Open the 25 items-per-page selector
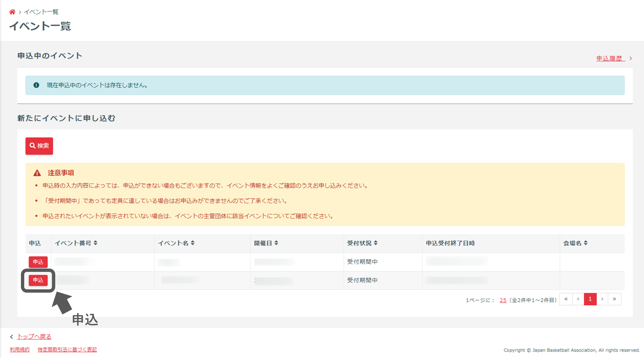This screenshot has width=644, height=358. 503,300
